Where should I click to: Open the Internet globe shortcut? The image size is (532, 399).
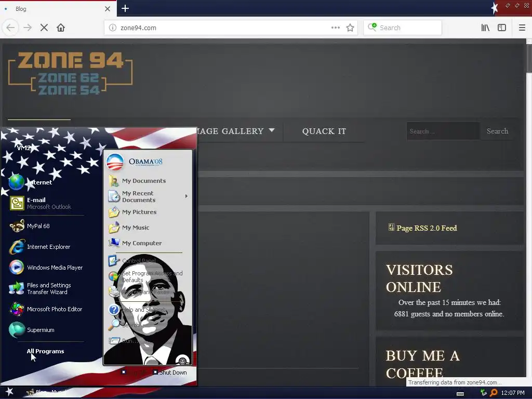[31, 182]
